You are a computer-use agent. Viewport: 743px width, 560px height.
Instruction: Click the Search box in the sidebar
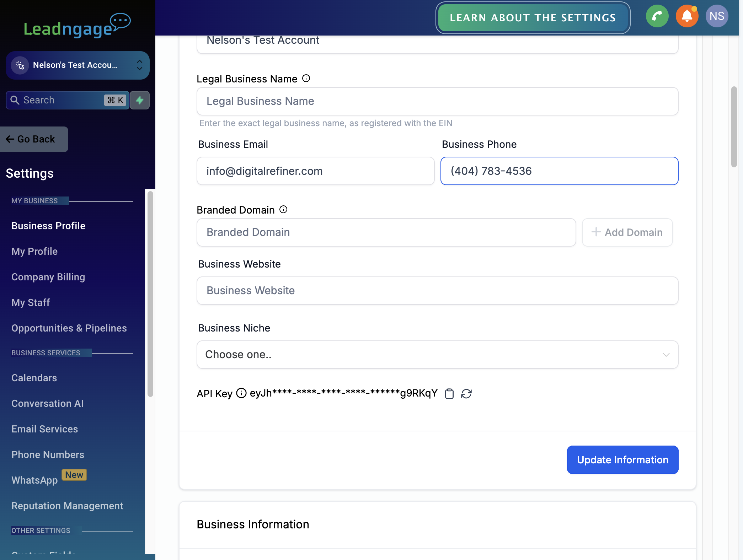click(x=68, y=100)
